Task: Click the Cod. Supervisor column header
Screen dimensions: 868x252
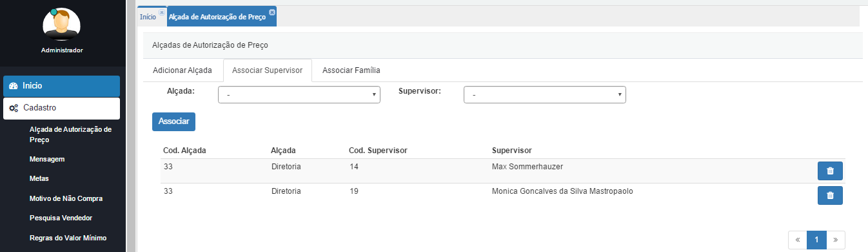Action: click(378, 151)
